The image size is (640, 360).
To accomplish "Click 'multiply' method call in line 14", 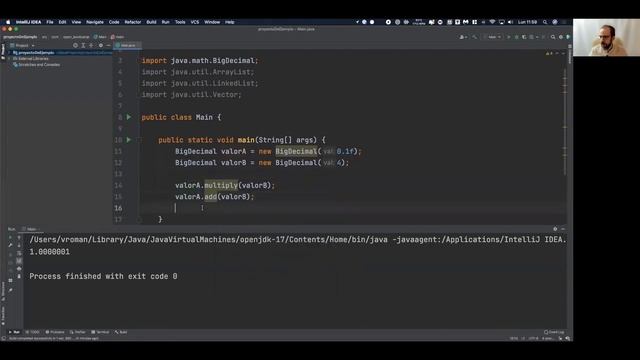I will point(221,185).
